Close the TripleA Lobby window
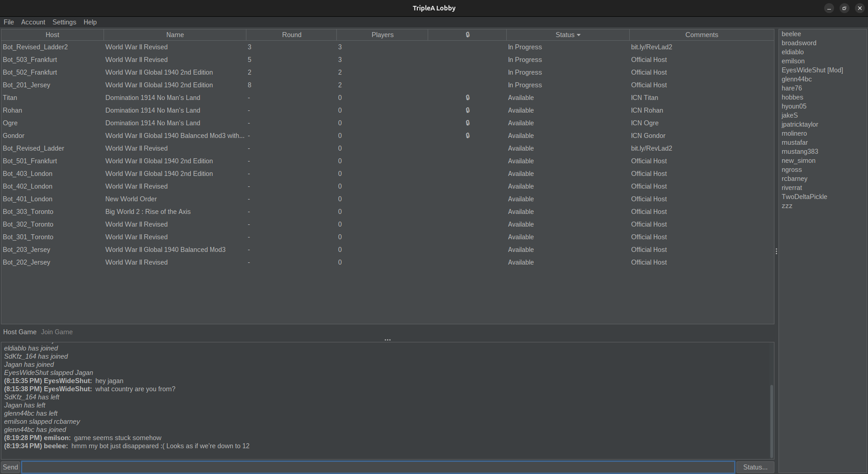This screenshot has height=474, width=868. coord(859,8)
